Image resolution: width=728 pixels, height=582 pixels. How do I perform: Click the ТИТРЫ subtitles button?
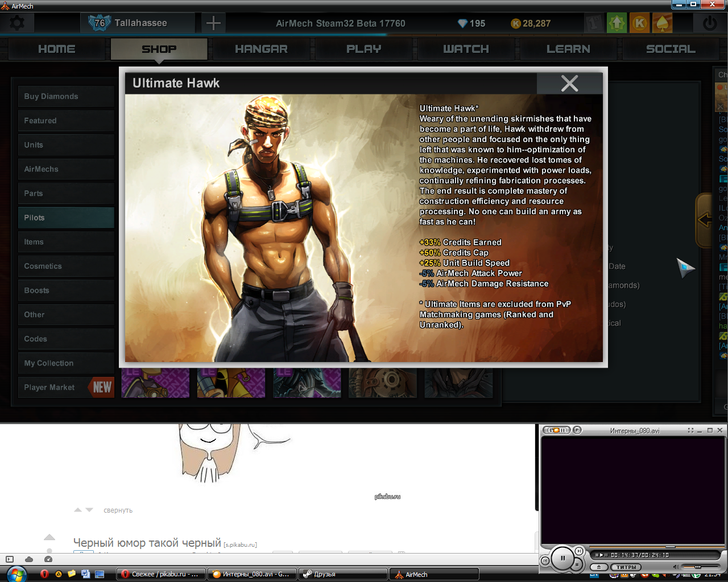[x=626, y=567]
